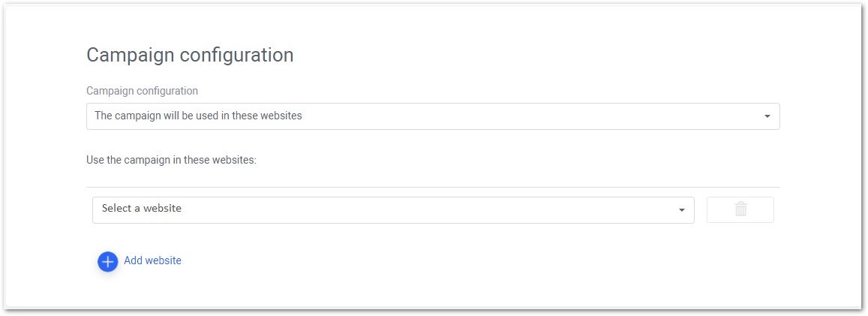The height and width of the screenshot is (316, 868).
Task: Remove the website row using the trash button
Action: point(740,209)
